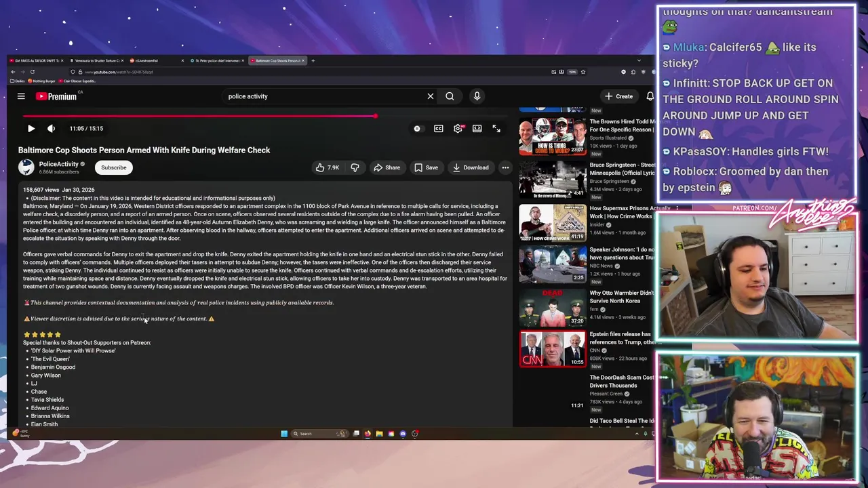Image resolution: width=868 pixels, height=488 pixels.
Task: Focus the YouTube search field
Action: click(324, 96)
